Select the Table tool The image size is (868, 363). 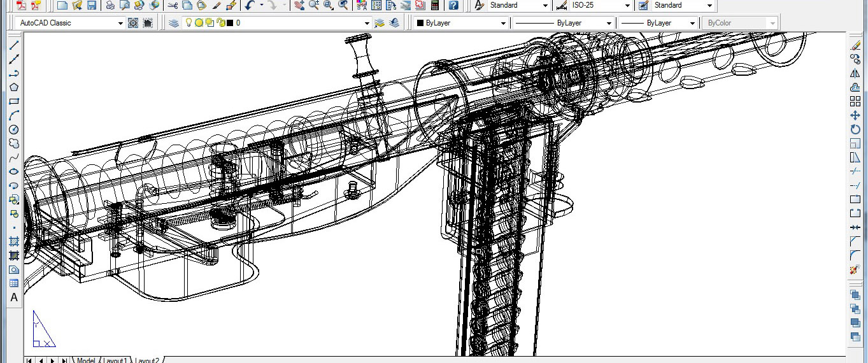[x=14, y=283]
